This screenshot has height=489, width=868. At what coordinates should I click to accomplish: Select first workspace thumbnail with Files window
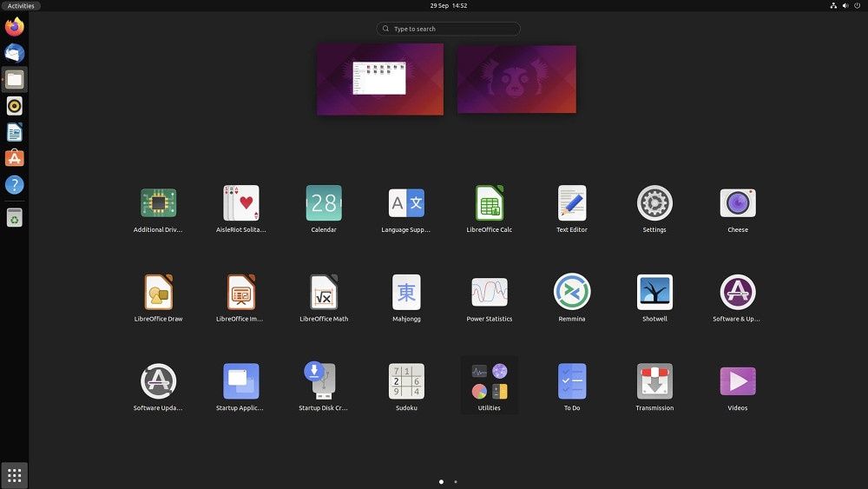(x=380, y=79)
